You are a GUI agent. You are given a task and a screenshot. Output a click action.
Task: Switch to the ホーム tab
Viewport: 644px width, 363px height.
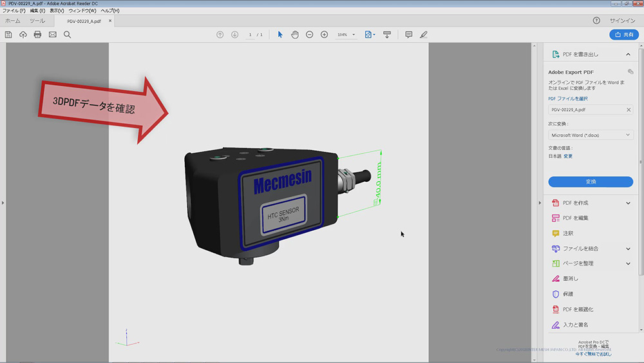[13, 21]
